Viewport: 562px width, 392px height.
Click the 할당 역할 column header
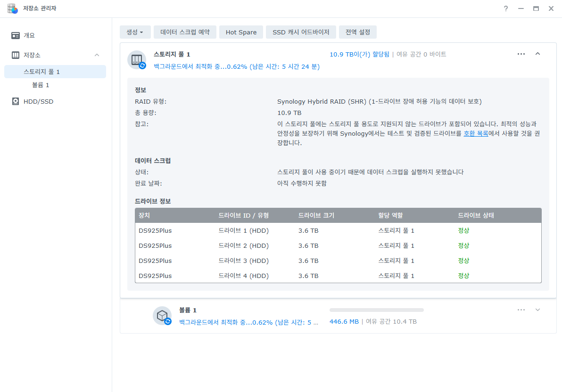point(390,215)
